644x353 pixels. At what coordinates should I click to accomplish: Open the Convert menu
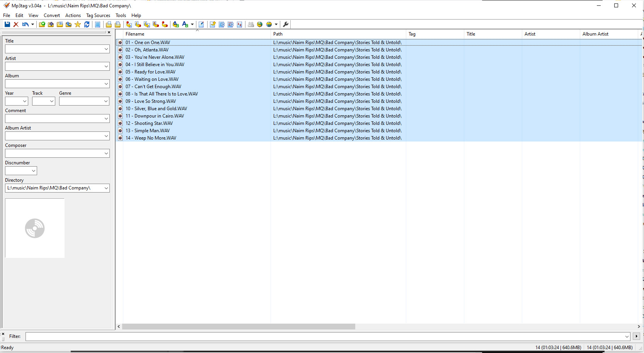pos(52,15)
